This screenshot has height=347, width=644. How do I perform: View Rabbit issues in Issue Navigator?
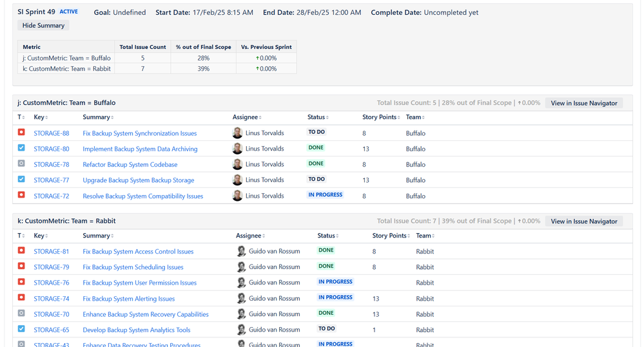(x=583, y=221)
